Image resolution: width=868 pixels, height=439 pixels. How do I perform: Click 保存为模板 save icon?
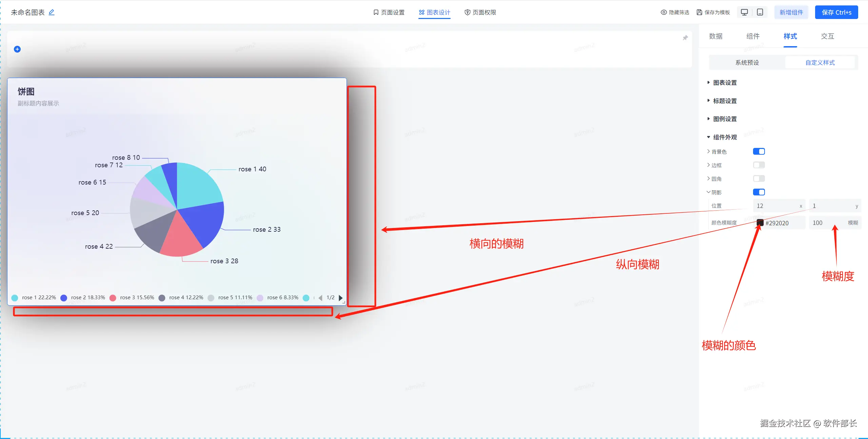click(x=699, y=12)
